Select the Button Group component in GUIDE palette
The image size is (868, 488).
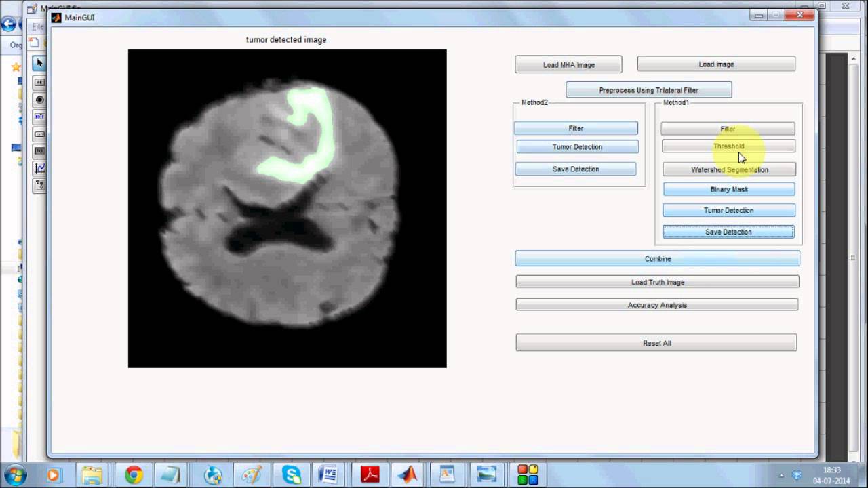(x=39, y=184)
